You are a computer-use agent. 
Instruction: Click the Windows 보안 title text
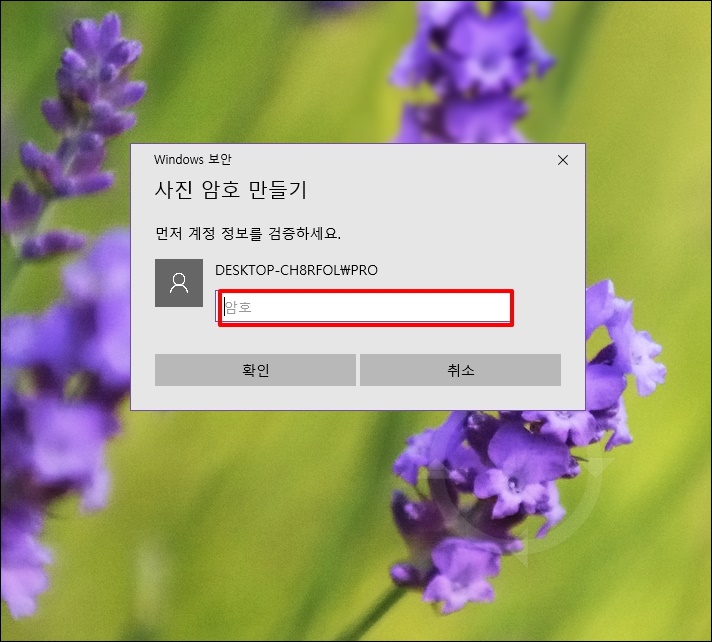(193, 159)
